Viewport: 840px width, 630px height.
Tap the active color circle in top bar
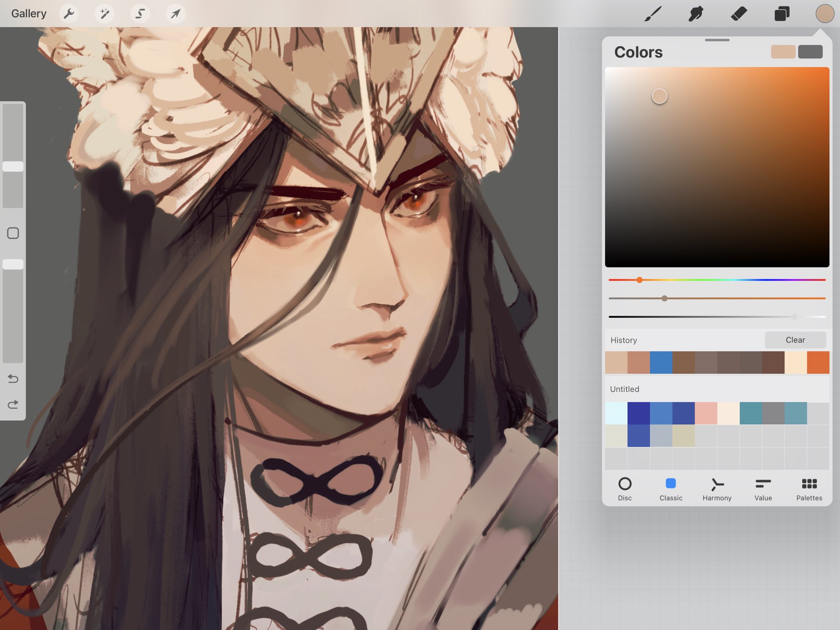(x=825, y=14)
